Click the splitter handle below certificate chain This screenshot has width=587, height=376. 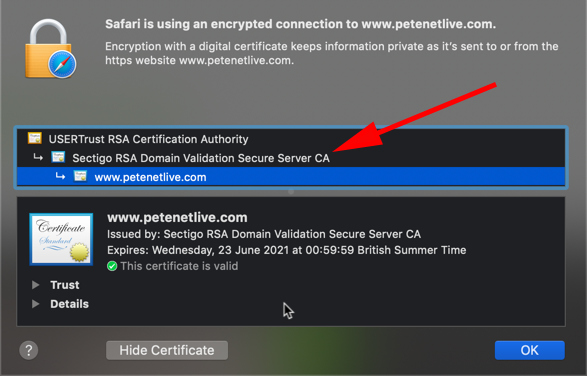(x=291, y=192)
